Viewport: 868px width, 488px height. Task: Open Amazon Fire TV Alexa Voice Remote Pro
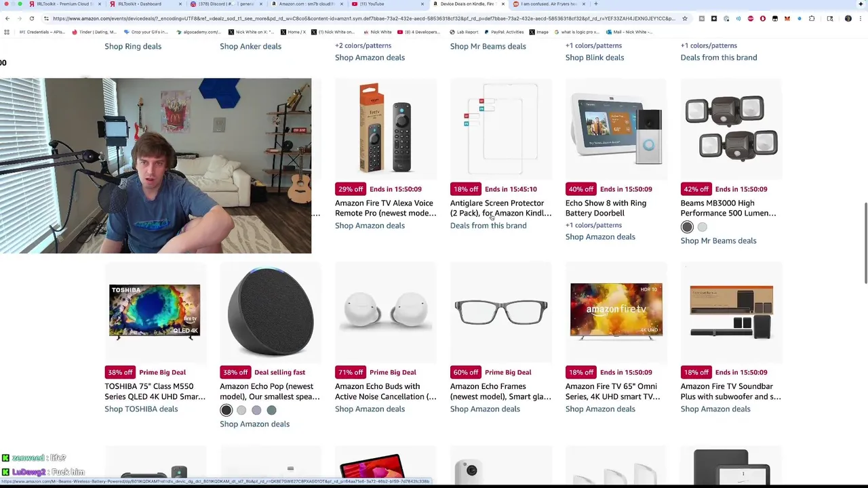[x=385, y=208]
